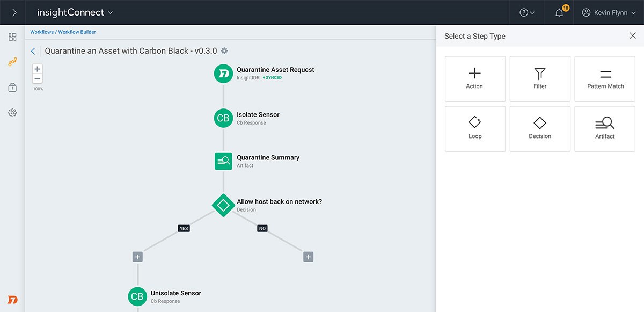Zoom out on the workflow canvas
Screen dimensions: 644x312
coord(38,79)
